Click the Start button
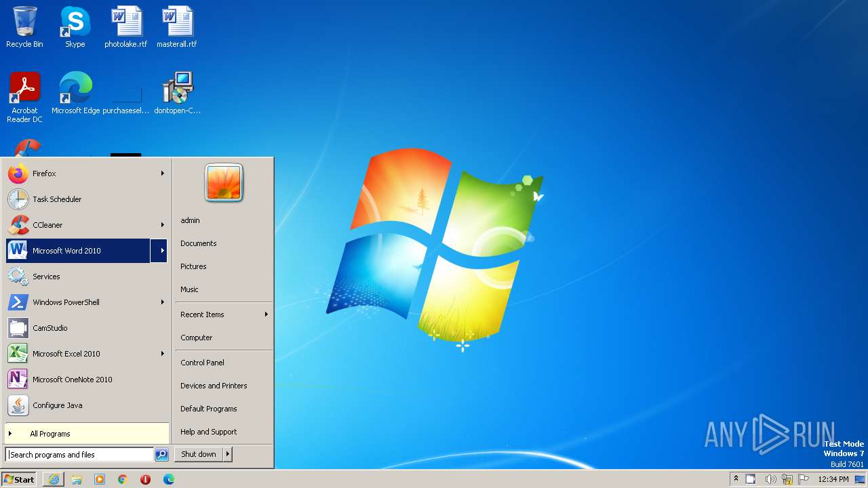 tap(19, 479)
